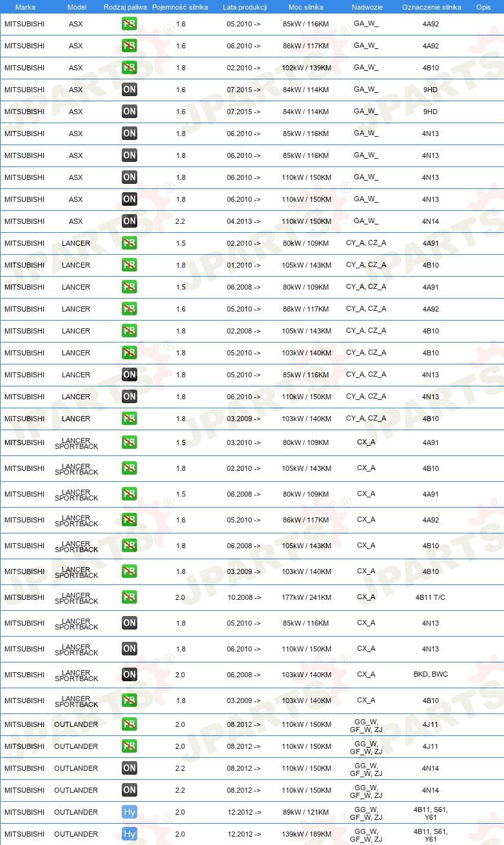
Task: Click diesel ON icon in ASX 2.2 row
Action: [x=130, y=221]
